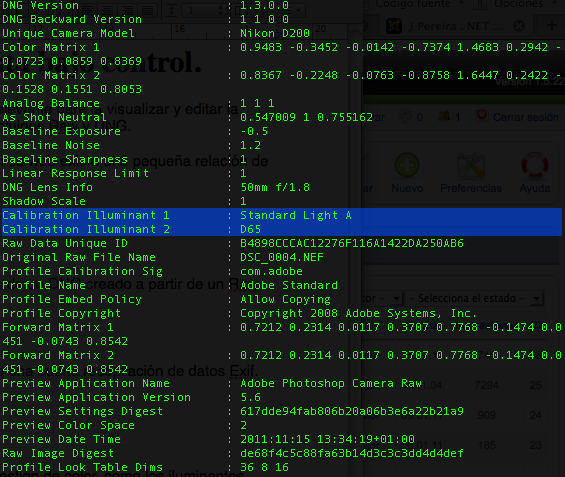This screenshot has width=565, height=477.
Task: Click the 'Forward Matrix 2' label
Action: (58, 355)
